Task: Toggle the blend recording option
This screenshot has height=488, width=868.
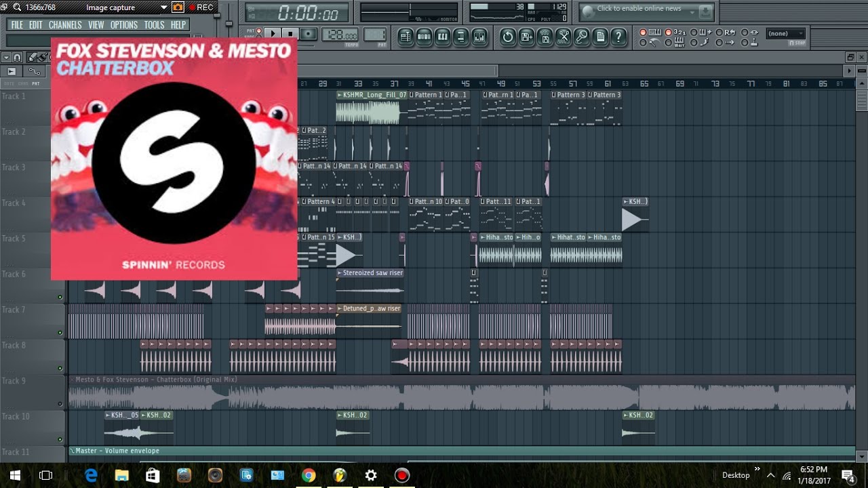Action: (x=701, y=33)
